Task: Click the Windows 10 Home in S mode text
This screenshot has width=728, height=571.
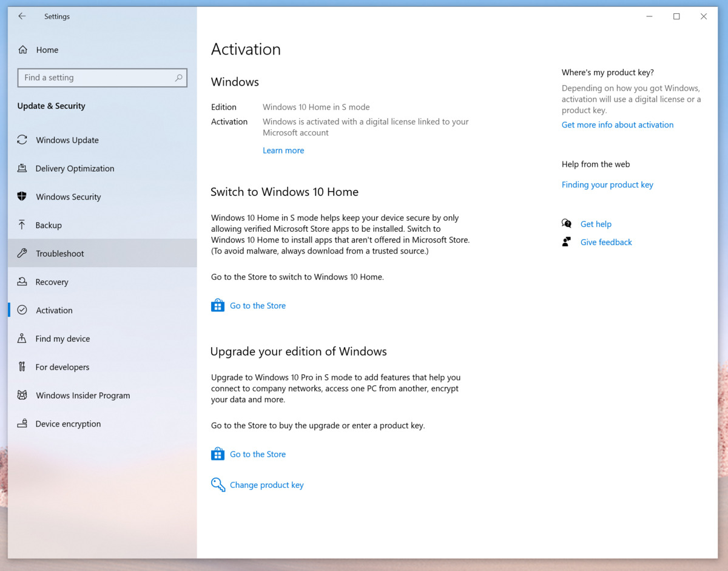Action: pos(316,107)
